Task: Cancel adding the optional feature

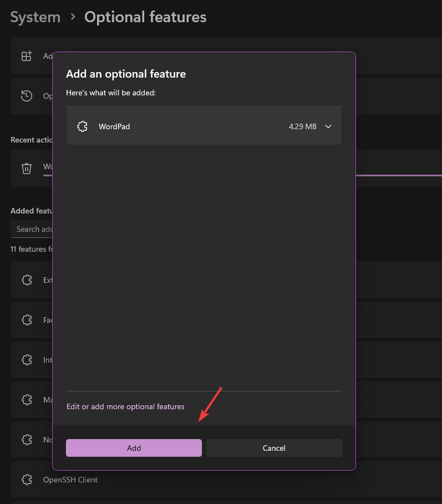Action: tap(274, 448)
